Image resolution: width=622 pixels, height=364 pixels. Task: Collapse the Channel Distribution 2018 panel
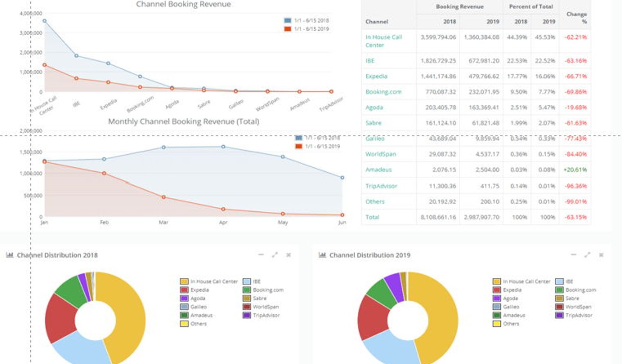tap(261, 255)
